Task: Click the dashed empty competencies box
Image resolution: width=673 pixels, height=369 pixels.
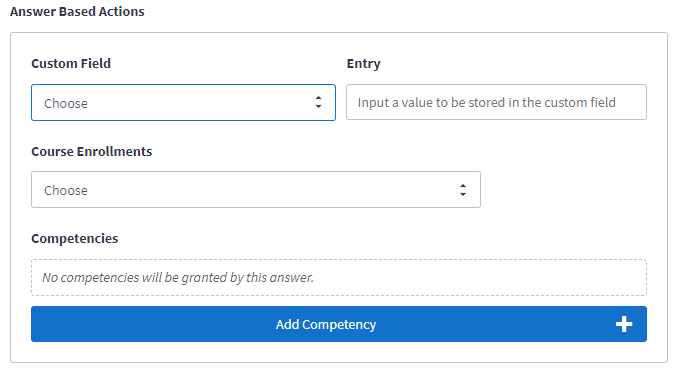Action: pos(339,278)
